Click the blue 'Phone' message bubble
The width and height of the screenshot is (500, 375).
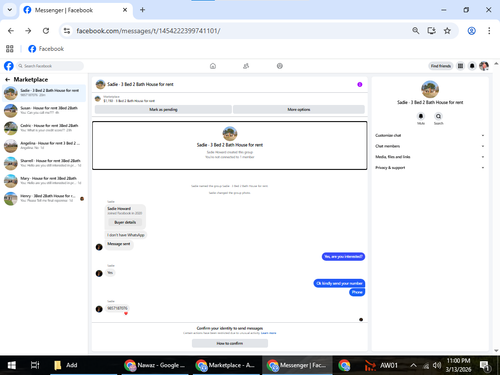357,292
